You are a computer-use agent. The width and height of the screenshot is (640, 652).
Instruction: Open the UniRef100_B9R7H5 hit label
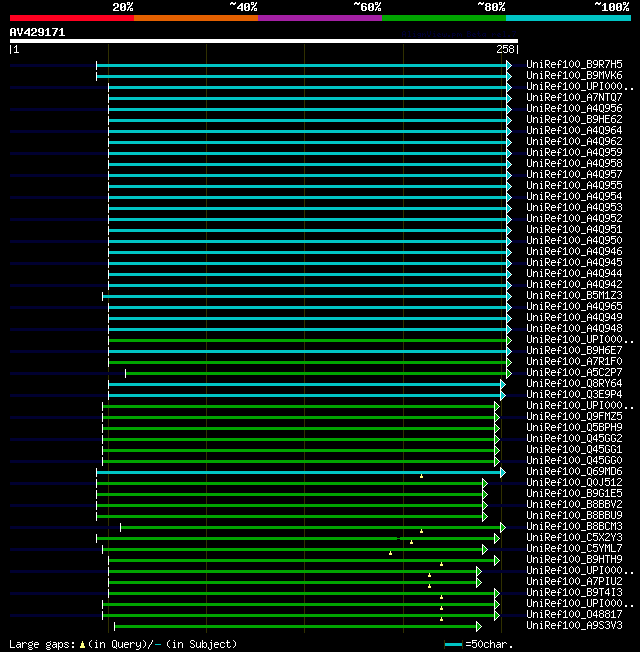coord(574,64)
